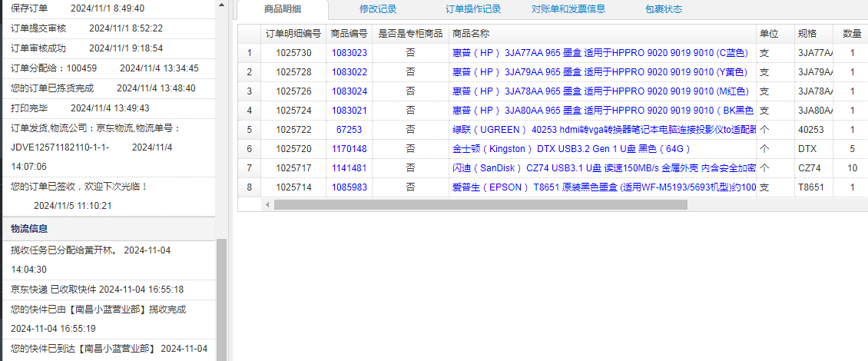Open HP 3JA79AA 965 cartridge (Y黄色) link
868x361 pixels.
click(x=600, y=72)
